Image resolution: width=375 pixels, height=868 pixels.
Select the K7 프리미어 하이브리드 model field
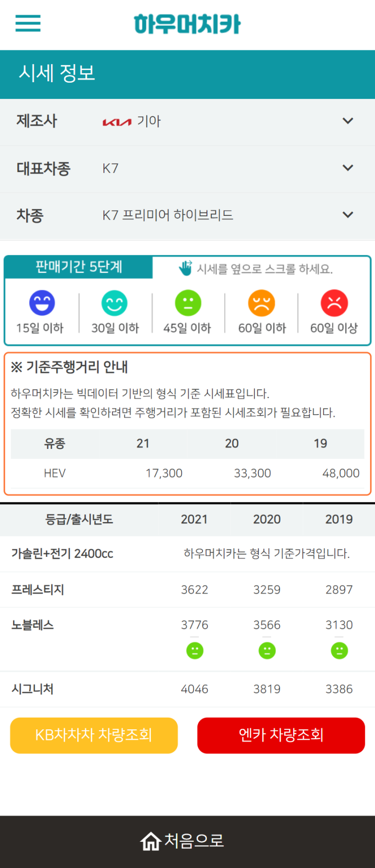[x=187, y=215]
